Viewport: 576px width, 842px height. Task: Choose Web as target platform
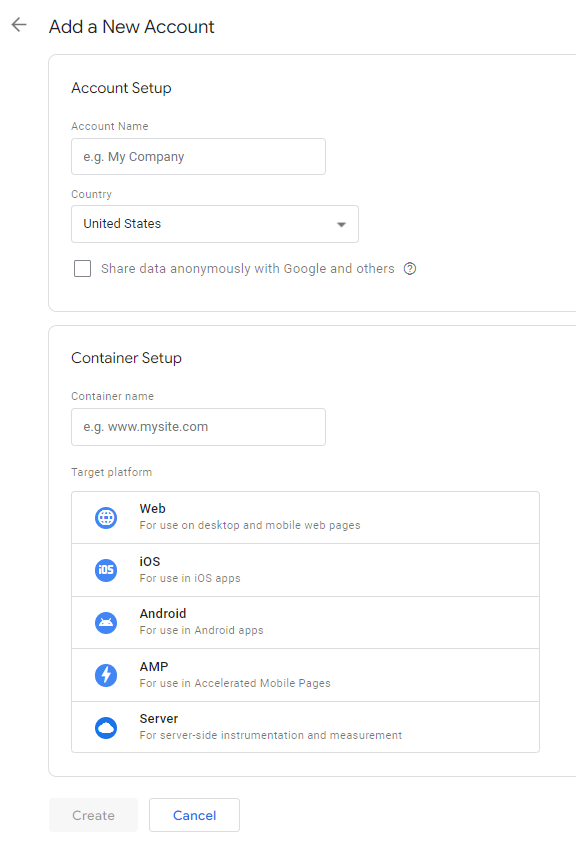point(305,518)
